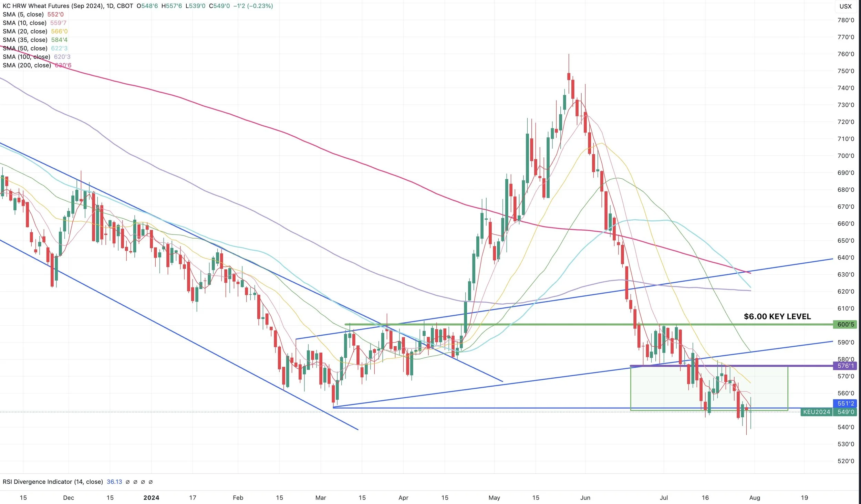Click the blue 551'2 price axis label
The image size is (861, 504).
pyautogui.click(x=845, y=403)
